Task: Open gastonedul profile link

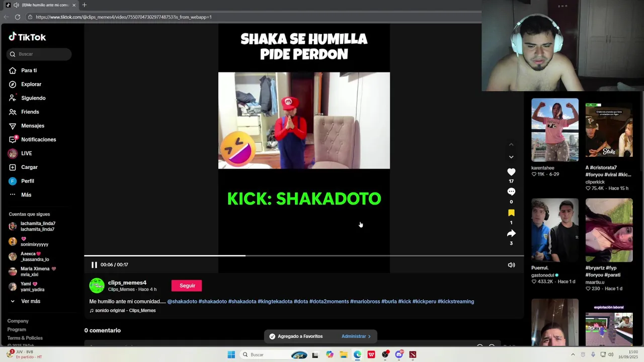Action: 543,275
